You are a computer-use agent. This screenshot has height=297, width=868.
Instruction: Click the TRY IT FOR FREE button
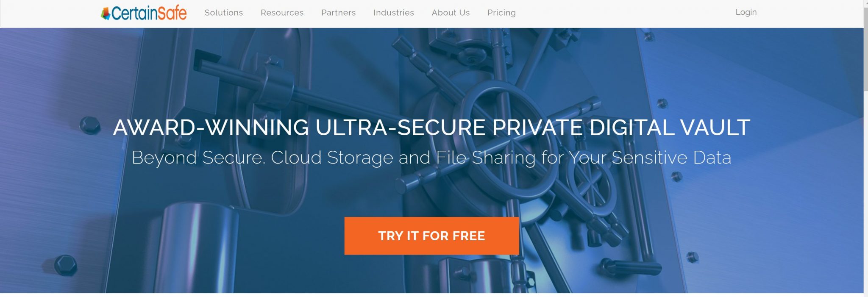(431, 236)
